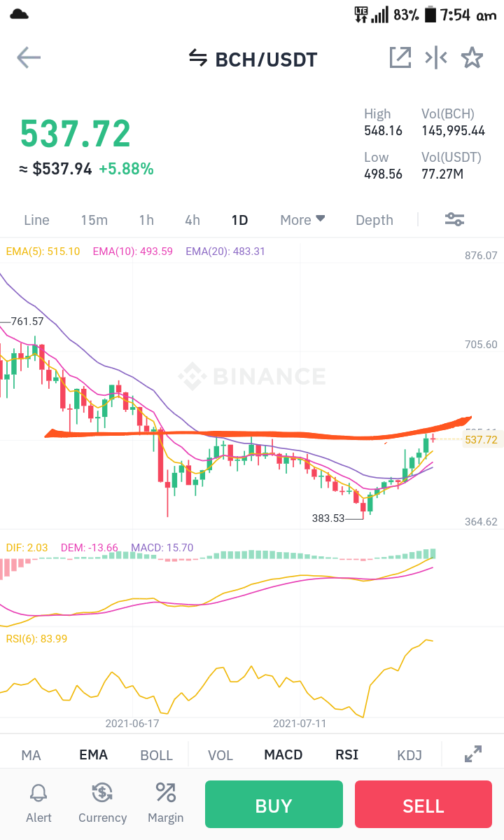Toggle the KDJ indicator on
This screenshot has width=504, height=840.
[409, 755]
